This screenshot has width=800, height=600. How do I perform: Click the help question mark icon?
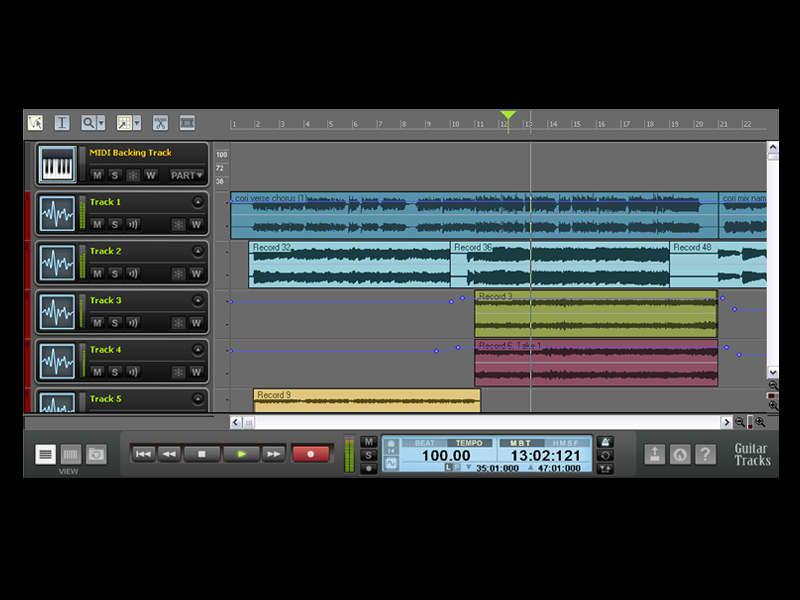point(705,454)
